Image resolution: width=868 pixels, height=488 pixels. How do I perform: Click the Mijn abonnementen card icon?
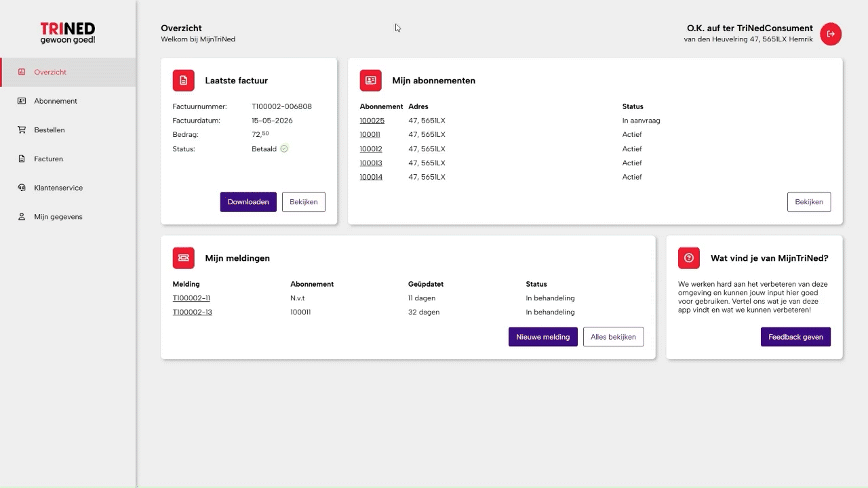tap(370, 81)
